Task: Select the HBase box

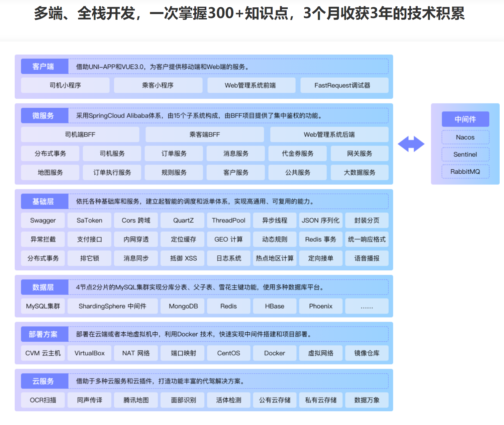Action: coord(275,306)
